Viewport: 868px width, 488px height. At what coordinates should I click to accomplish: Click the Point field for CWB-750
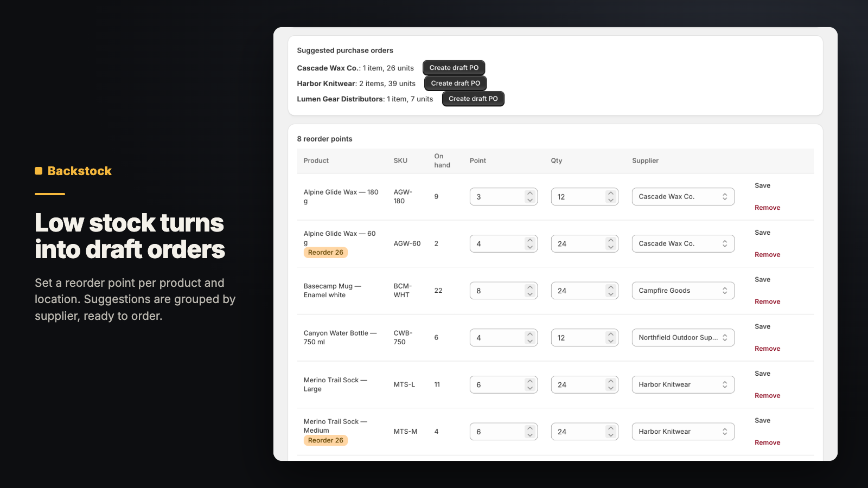point(503,338)
